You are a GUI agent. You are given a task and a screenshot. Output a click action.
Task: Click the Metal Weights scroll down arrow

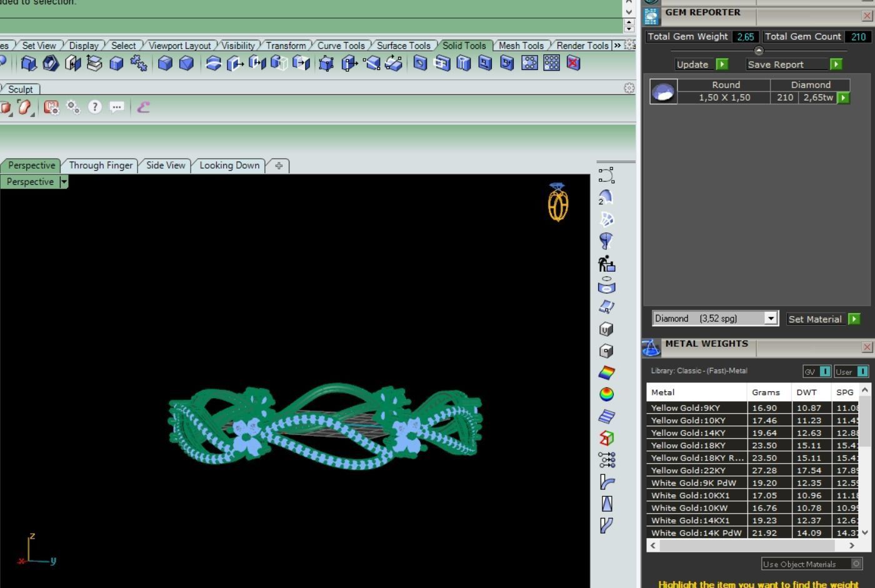865,532
